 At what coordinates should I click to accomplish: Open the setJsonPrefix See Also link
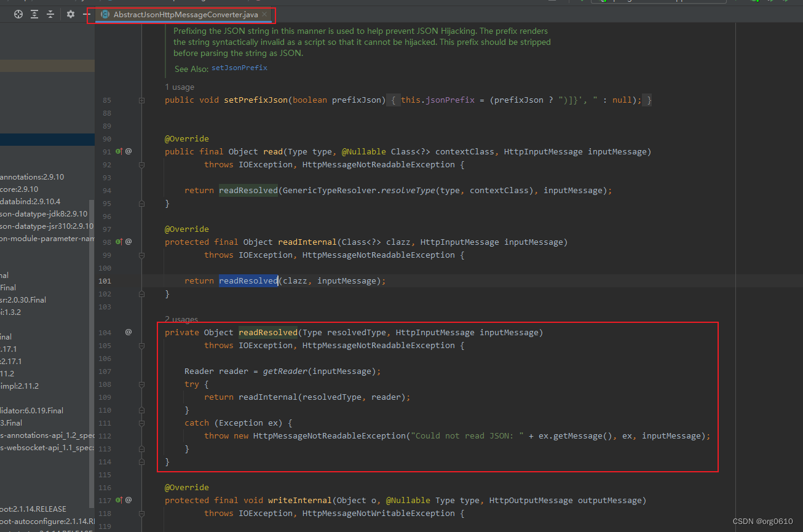[239, 68]
